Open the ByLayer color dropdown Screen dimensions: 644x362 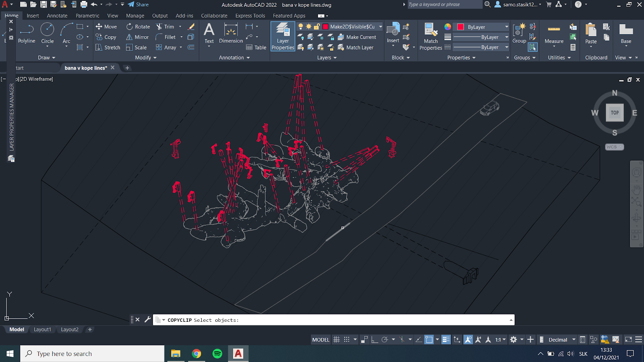[x=507, y=27]
